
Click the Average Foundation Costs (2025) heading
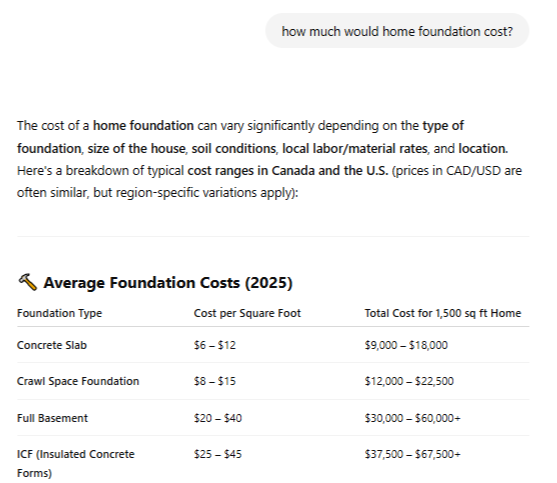(168, 283)
